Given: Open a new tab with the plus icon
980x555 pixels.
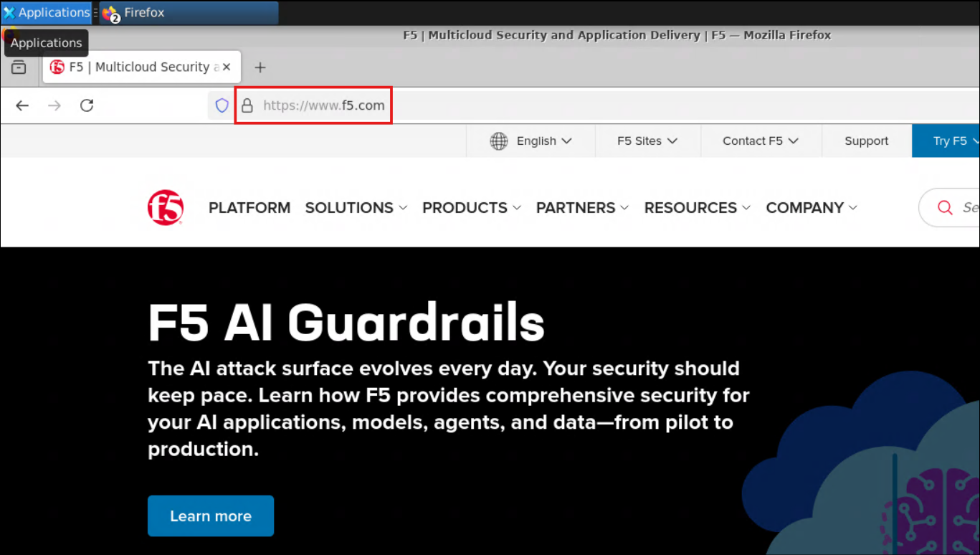Looking at the screenshot, I should pos(260,67).
